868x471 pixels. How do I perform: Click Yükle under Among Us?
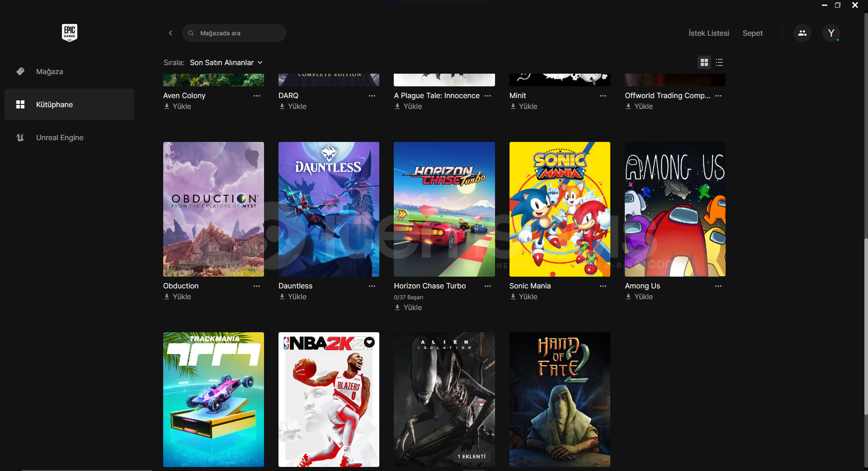pyautogui.click(x=639, y=297)
